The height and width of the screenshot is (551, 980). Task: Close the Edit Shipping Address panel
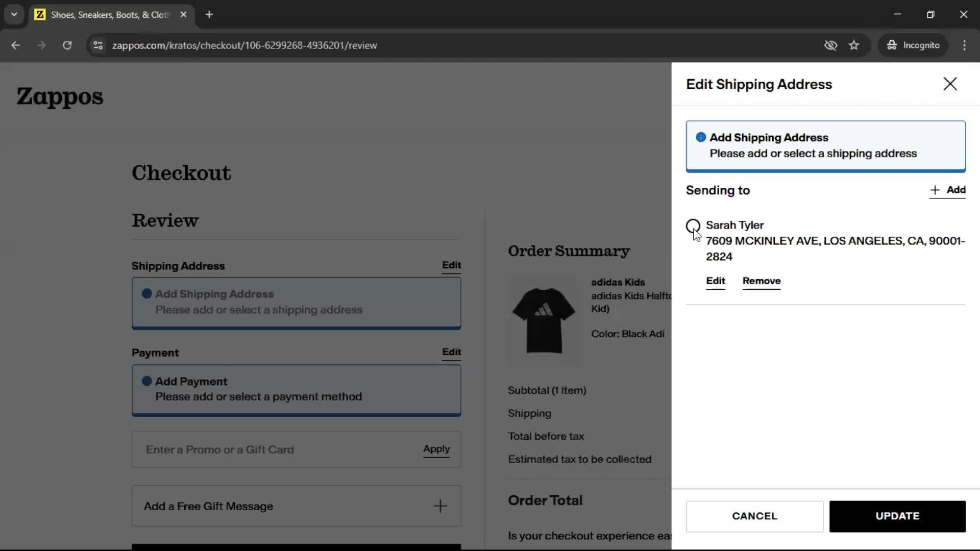click(x=950, y=84)
